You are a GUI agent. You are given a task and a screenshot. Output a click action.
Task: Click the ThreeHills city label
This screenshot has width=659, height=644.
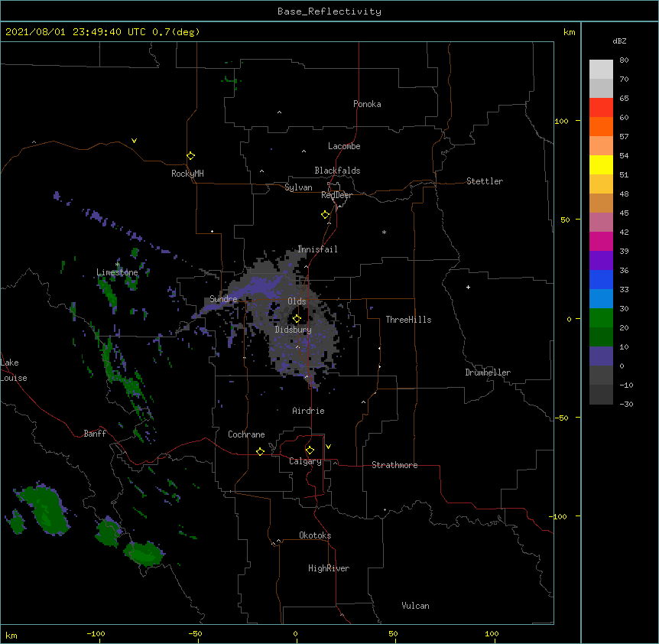click(x=408, y=320)
